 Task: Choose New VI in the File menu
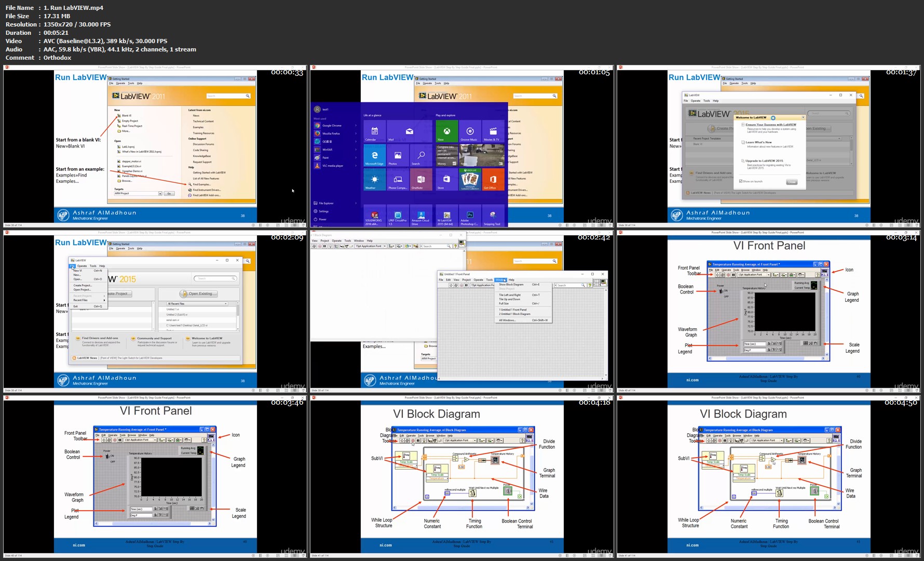coord(89,271)
